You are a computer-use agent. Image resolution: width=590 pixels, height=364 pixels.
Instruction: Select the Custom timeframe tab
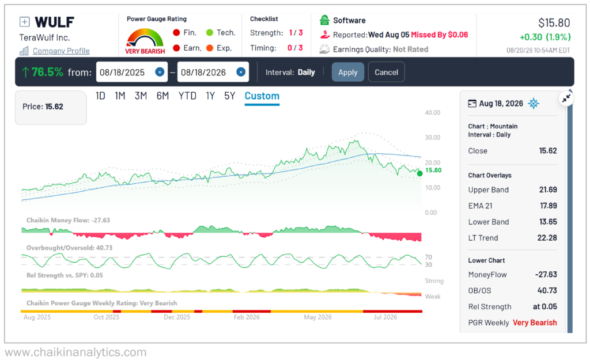pyautogui.click(x=262, y=96)
